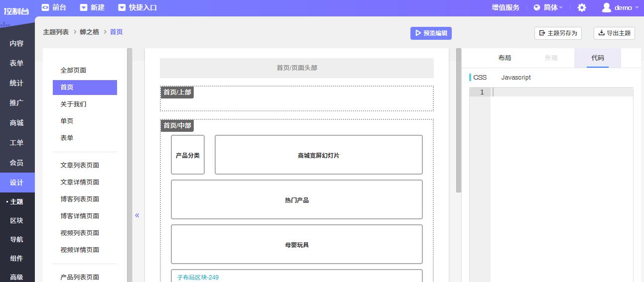Select the CSS code sub-tab
The height and width of the screenshot is (282, 644).
pyautogui.click(x=480, y=78)
